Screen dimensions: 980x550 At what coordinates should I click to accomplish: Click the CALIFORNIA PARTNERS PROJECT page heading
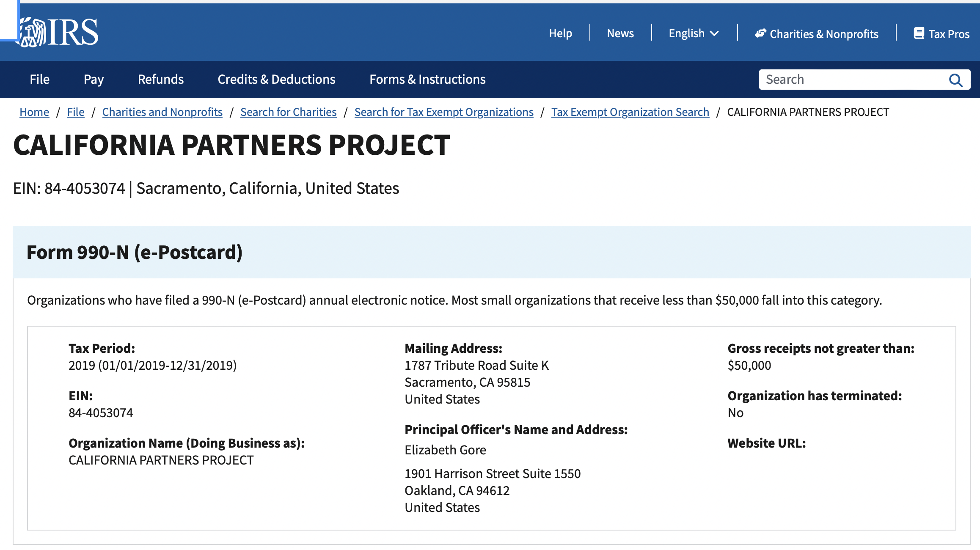click(x=232, y=145)
